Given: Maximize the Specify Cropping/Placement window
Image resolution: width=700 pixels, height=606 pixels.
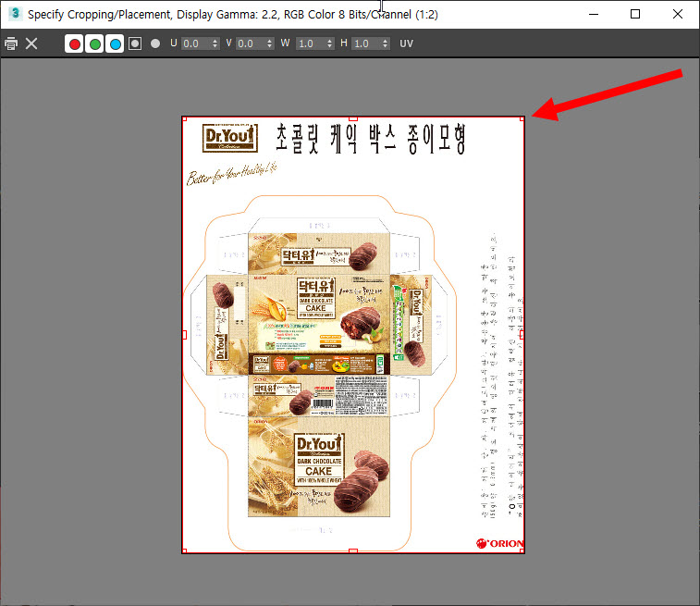Looking at the screenshot, I should point(635,14).
